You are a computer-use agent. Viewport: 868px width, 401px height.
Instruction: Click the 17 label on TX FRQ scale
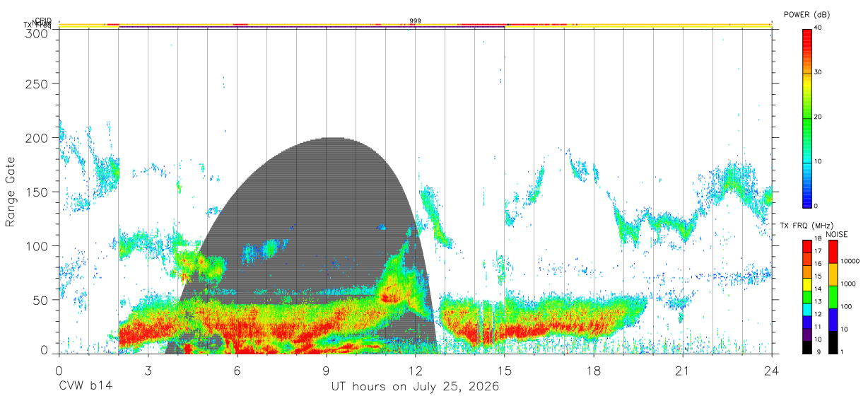819,251
